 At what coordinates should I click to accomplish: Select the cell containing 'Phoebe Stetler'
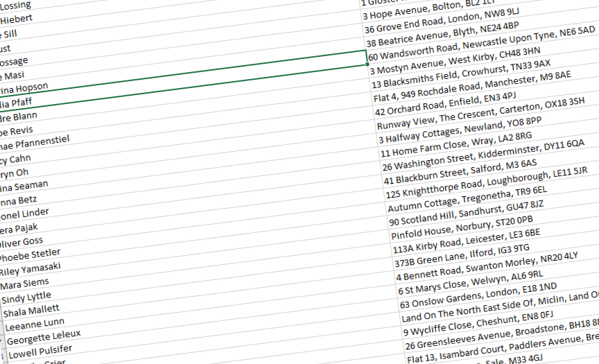click(30, 255)
